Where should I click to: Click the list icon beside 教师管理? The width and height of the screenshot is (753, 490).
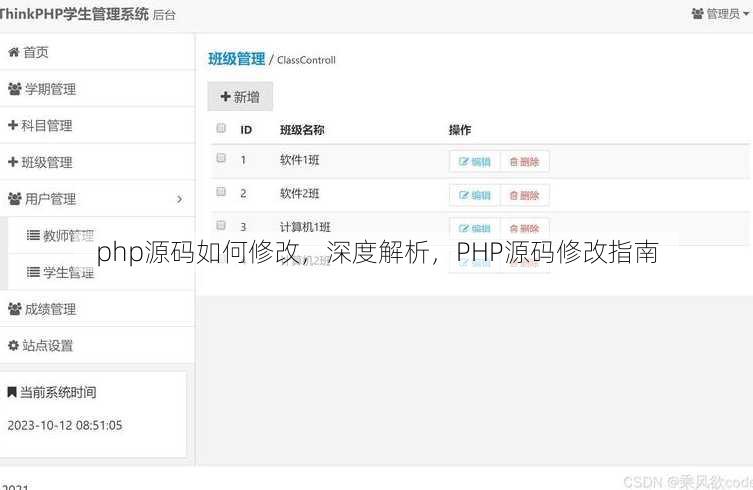pos(33,235)
